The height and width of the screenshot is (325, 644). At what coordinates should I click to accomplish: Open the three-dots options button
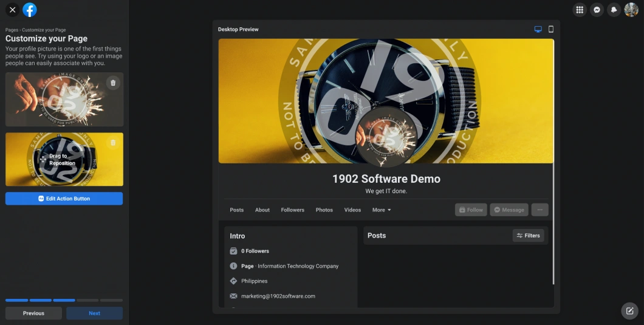tap(540, 210)
